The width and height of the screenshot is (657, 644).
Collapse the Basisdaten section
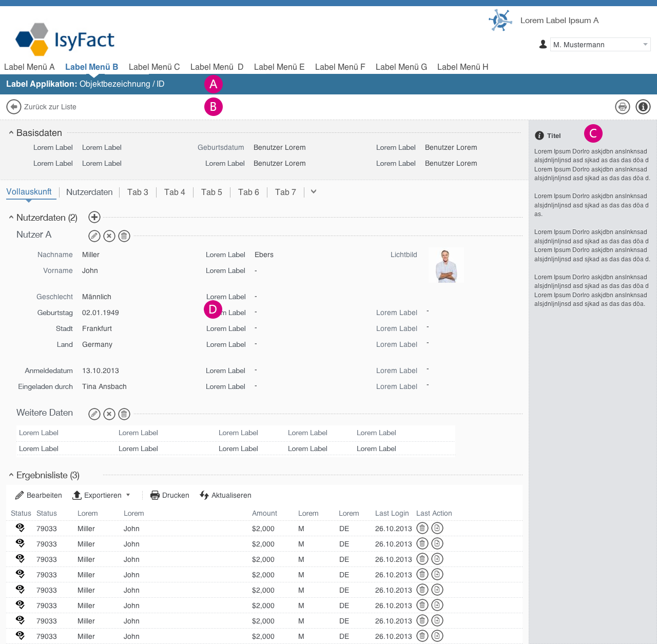(11, 133)
